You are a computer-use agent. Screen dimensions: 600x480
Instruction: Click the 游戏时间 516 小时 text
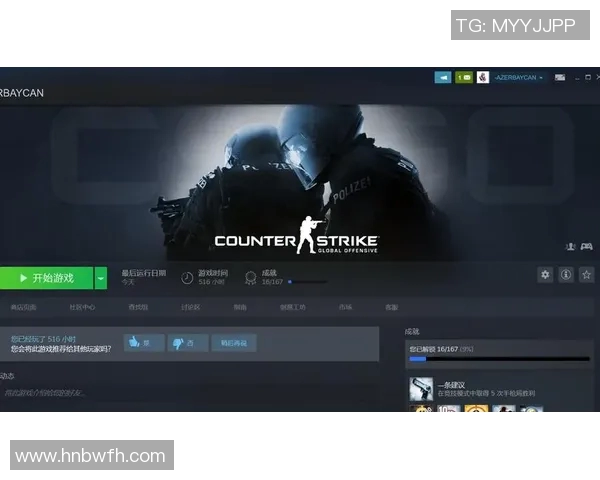tap(213, 278)
